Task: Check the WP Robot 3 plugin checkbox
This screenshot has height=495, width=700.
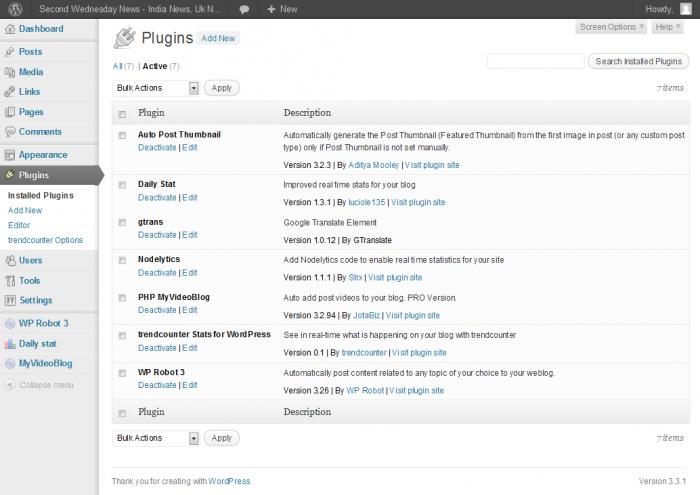Action: [x=122, y=373]
